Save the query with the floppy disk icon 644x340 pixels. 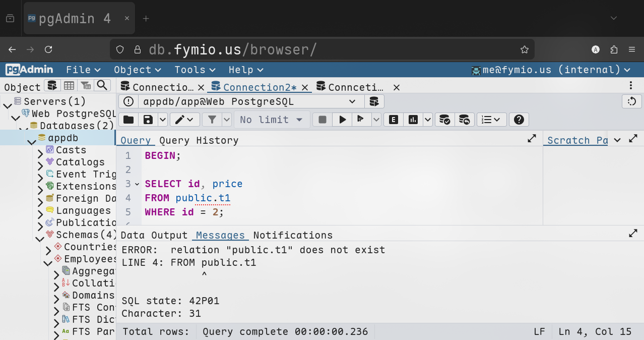coord(148,120)
